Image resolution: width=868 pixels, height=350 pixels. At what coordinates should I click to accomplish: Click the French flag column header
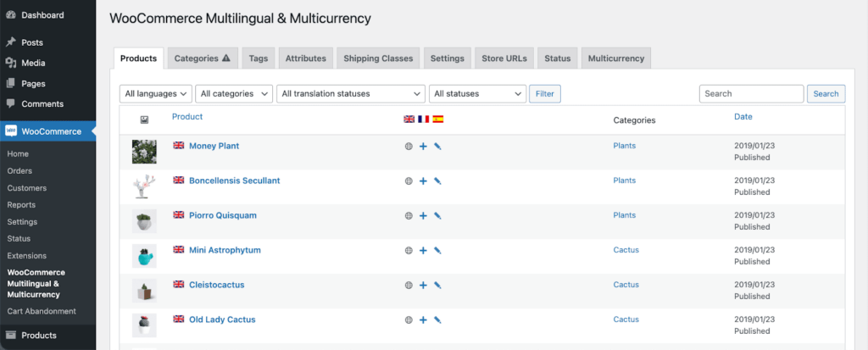(x=424, y=119)
